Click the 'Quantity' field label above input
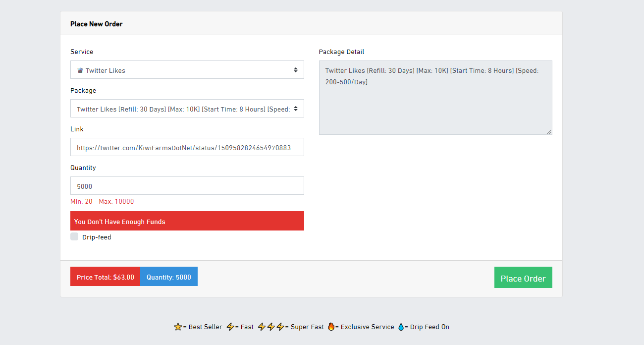Viewport: 644px width, 345px height. (83, 168)
